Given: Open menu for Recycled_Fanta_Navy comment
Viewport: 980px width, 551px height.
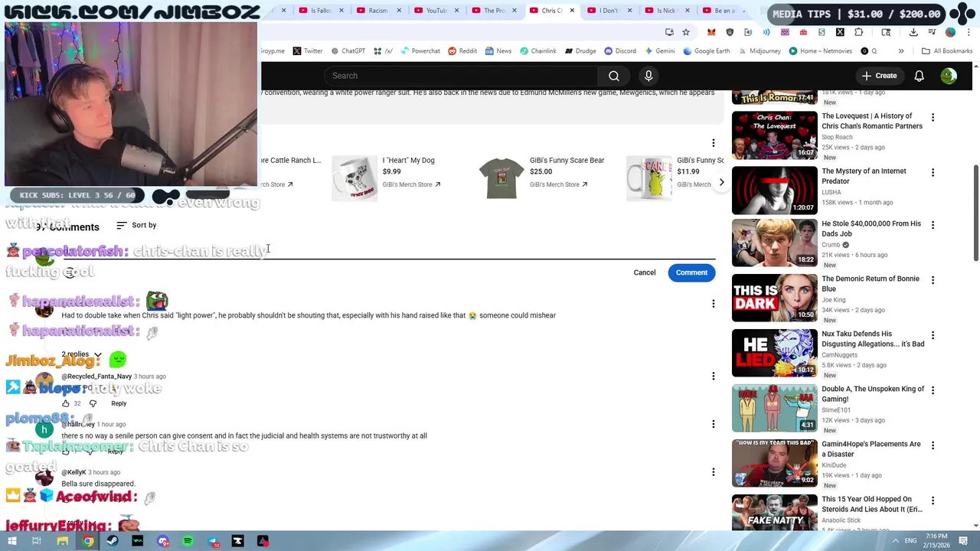Looking at the screenshot, I should tap(714, 376).
